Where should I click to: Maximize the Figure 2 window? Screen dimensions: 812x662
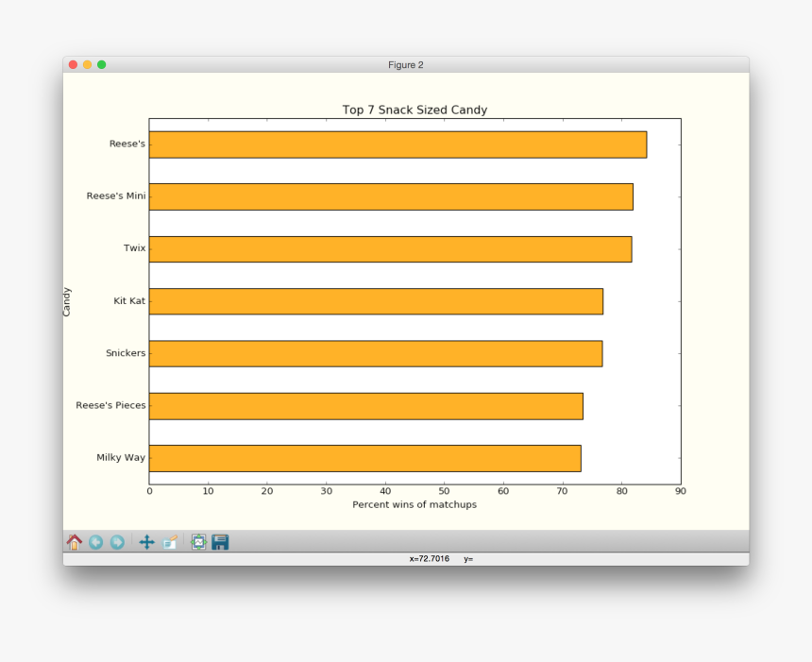pyautogui.click(x=102, y=65)
